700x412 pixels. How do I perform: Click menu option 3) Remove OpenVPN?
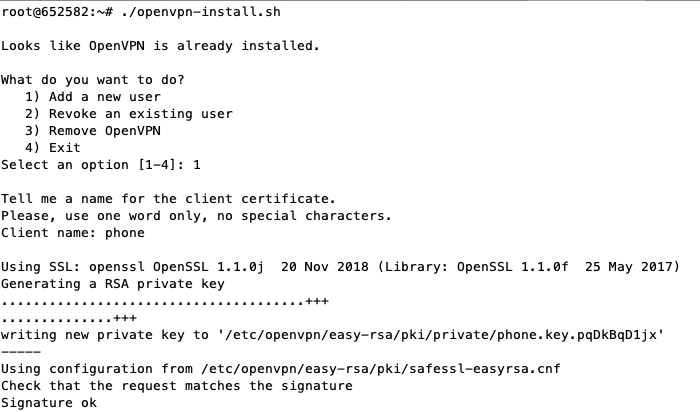pos(92,130)
